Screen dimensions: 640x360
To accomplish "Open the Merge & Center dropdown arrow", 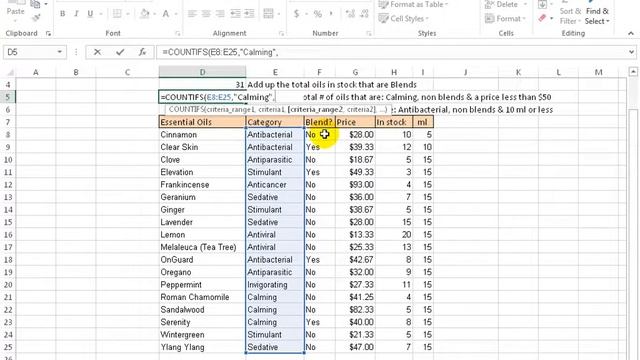I will [x=278, y=14].
